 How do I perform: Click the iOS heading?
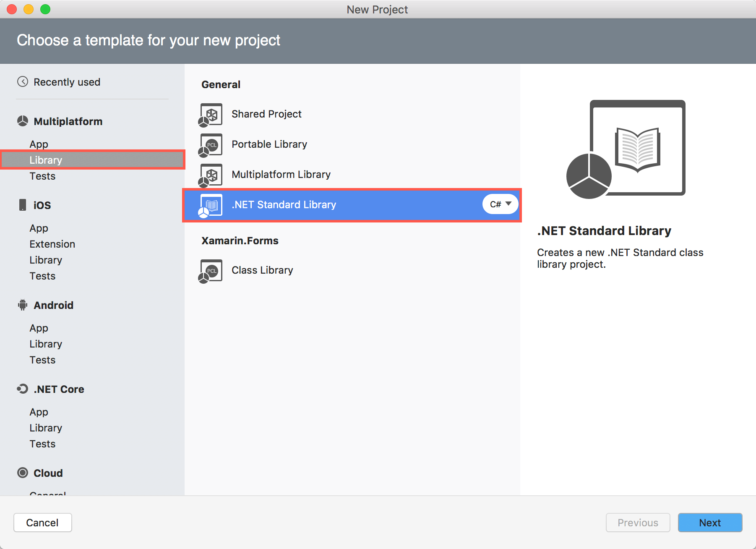click(x=42, y=205)
